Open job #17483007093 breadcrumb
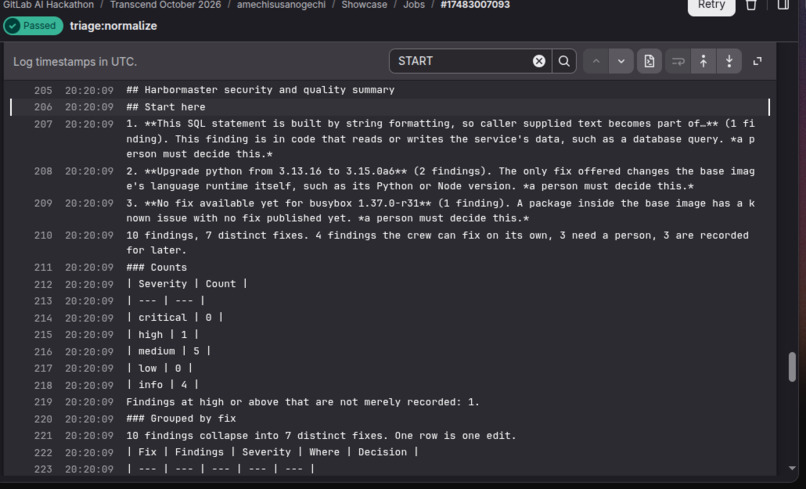806x489 pixels. pos(475,5)
